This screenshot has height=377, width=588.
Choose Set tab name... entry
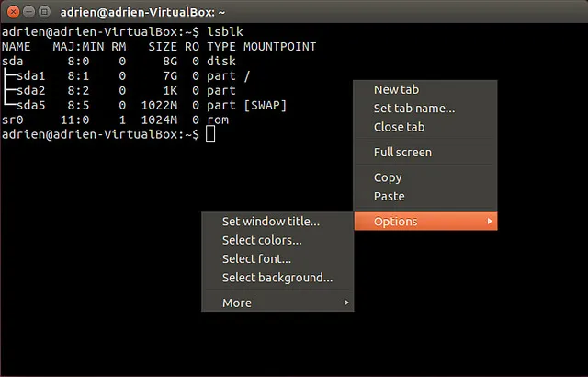pyautogui.click(x=413, y=109)
